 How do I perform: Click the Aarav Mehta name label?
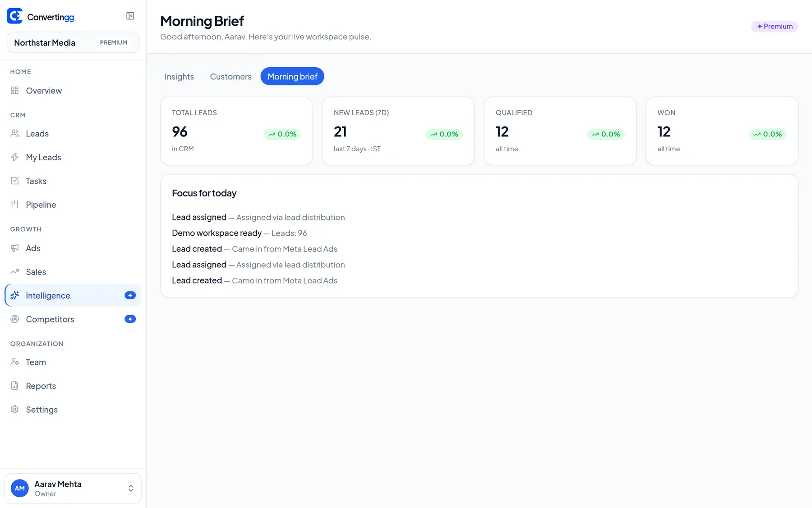[58, 484]
